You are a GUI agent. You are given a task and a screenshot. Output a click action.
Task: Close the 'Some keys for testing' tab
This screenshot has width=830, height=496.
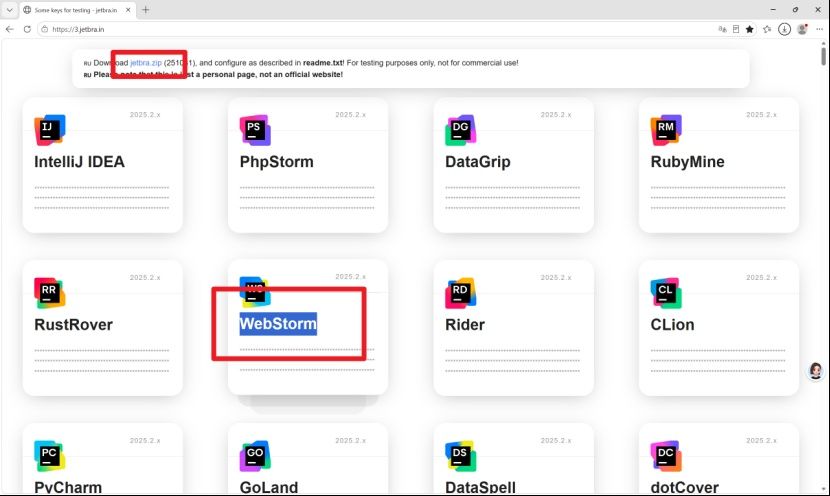(x=128, y=10)
